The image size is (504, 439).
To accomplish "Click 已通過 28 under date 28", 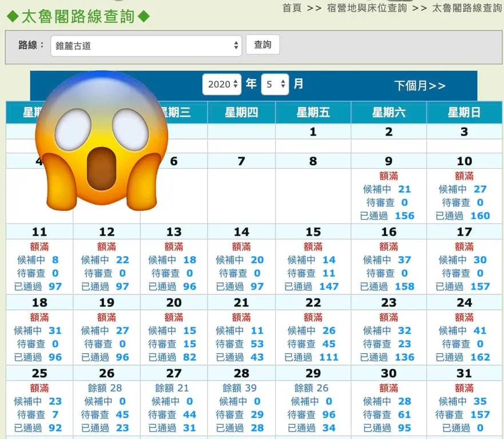I will (x=240, y=428).
